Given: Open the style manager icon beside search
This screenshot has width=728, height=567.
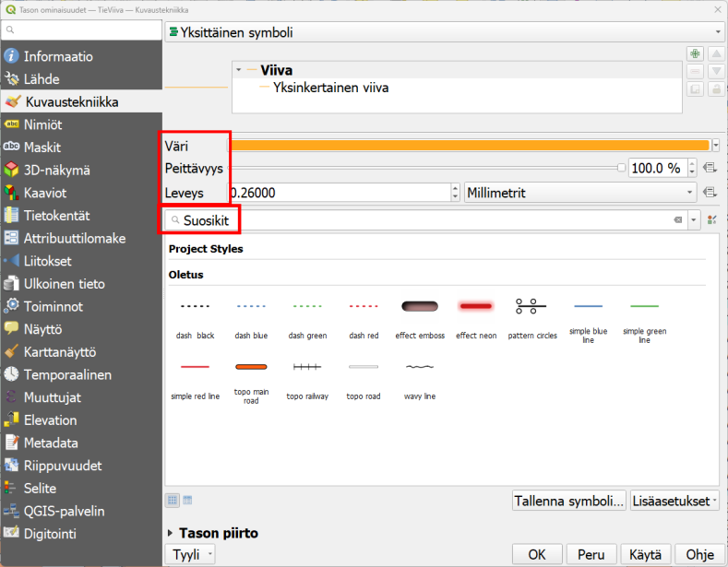Looking at the screenshot, I should pos(711,220).
